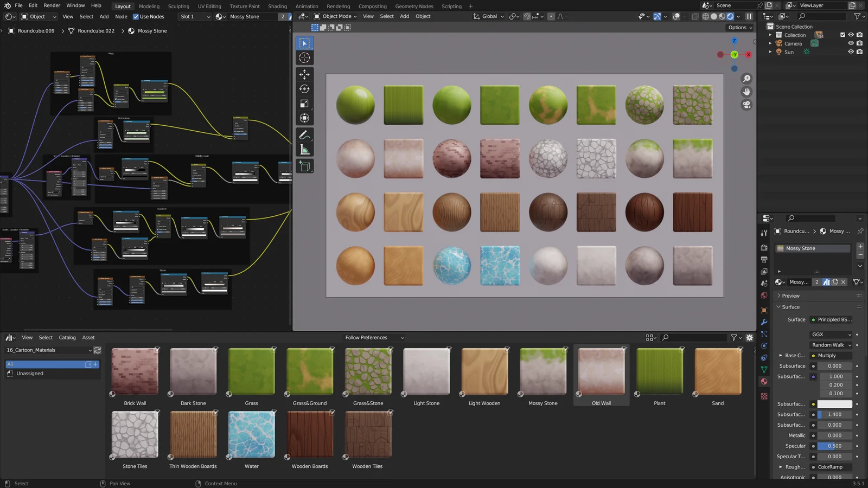The height and width of the screenshot is (488, 868).
Task: Toggle Use Nodes in the shader editor
Action: tap(135, 16)
